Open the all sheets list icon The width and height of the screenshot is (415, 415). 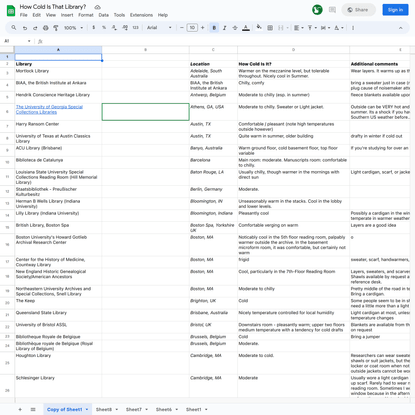click(33, 409)
